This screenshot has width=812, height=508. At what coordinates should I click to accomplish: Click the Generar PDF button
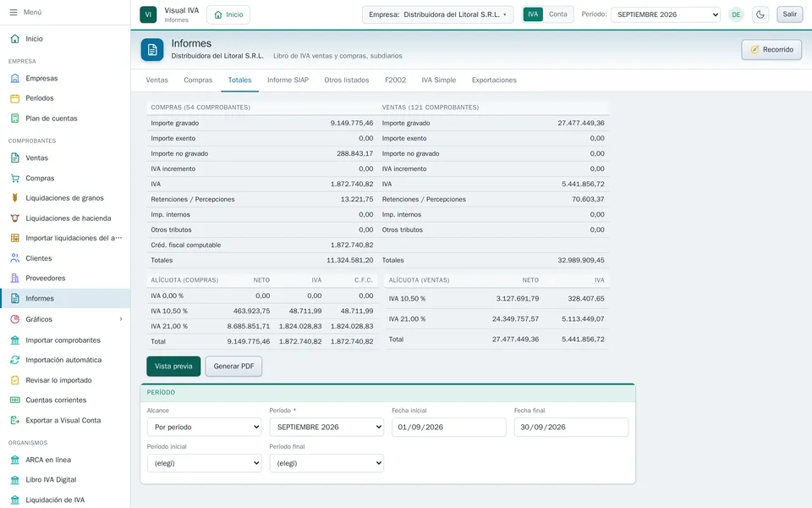[x=233, y=367]
